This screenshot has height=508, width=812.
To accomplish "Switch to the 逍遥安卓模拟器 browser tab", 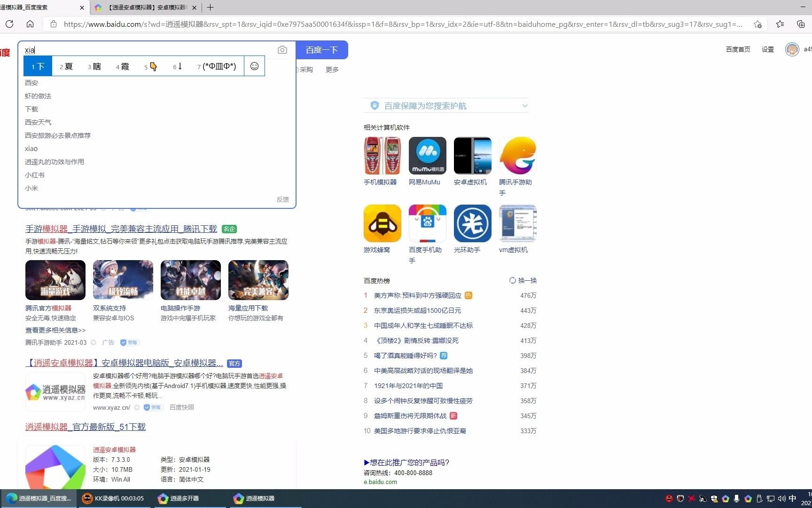I will click(x=145, y=8).
